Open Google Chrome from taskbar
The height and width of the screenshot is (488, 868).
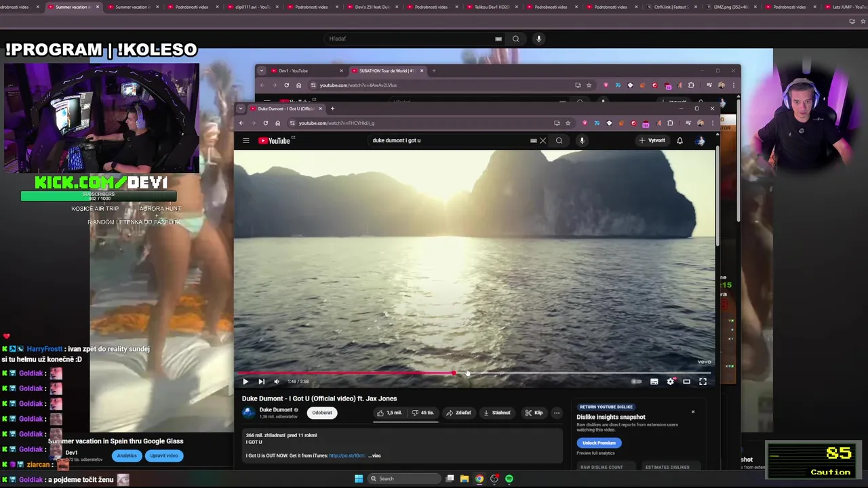pyautogui.click(x=479, y=479)
